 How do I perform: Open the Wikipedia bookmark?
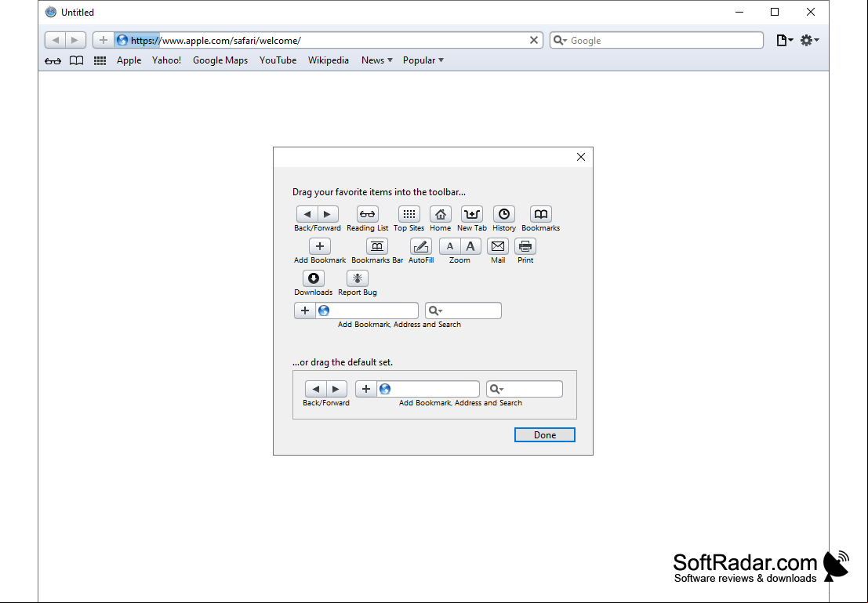pyautogui.click(x=329, y=60)
